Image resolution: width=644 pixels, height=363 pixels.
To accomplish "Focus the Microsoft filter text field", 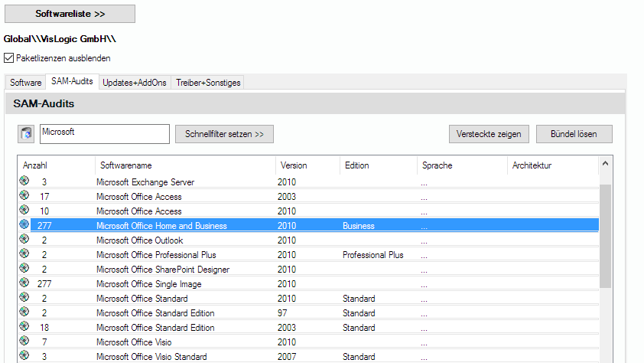I will click(105, 134).
